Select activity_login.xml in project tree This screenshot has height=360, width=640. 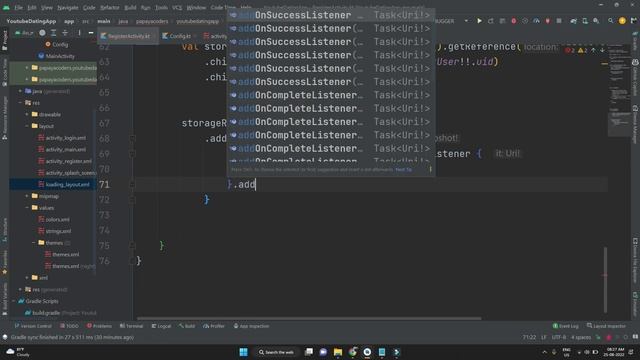62,138
